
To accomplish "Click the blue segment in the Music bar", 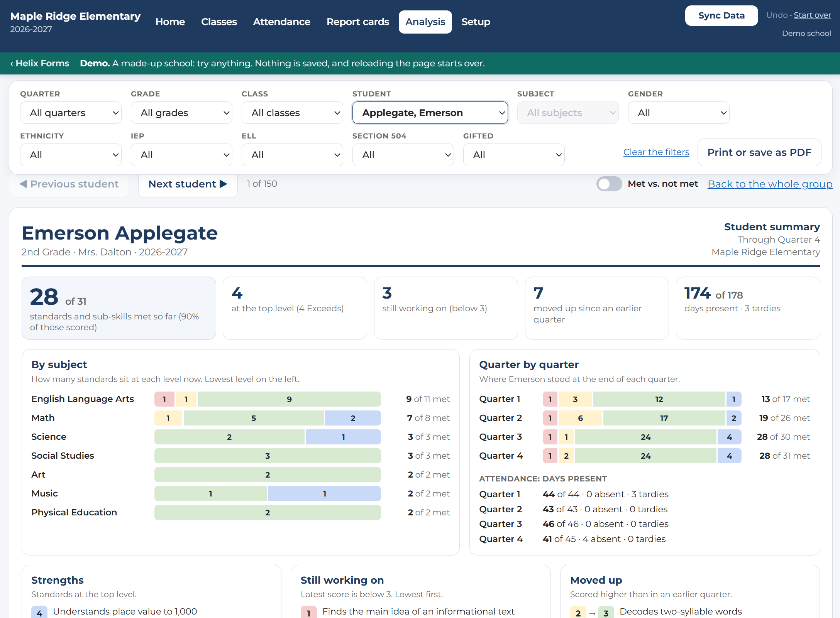I will click(x=324, y=494).
